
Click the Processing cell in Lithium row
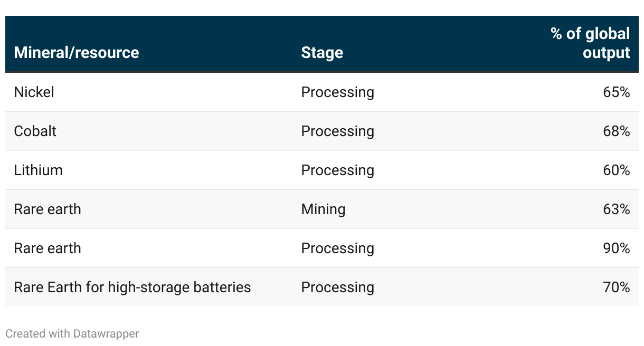point(337,170)
